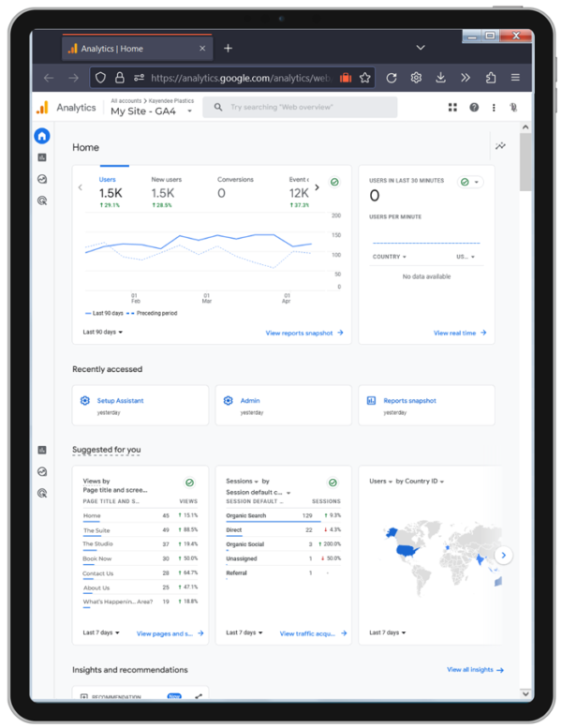The height and width of the screenshot is (728, 562).
Task: Bookmark this page with the star icon
Action: pos(364,78)
